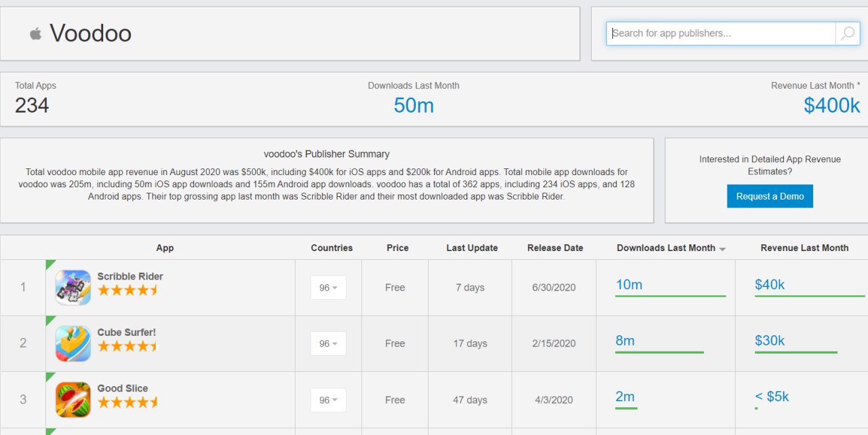
Task: Click the 47 days last update cell
Action: [470, 400]
